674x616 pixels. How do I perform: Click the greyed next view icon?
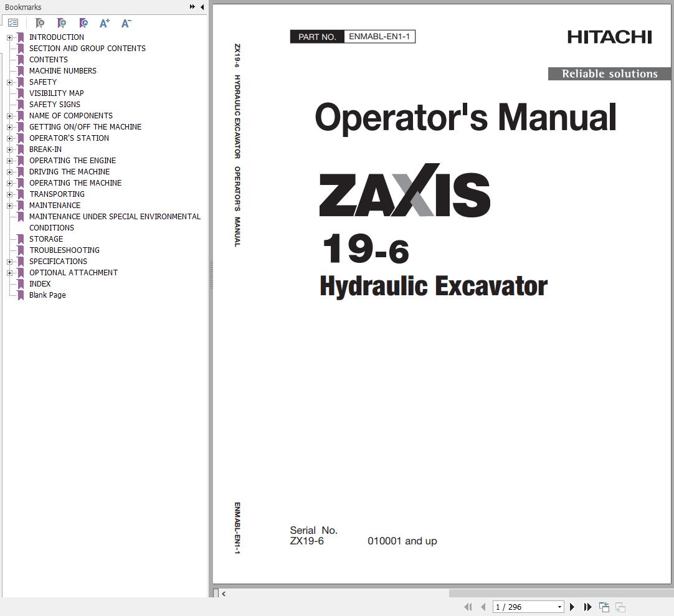coord(620,607)
